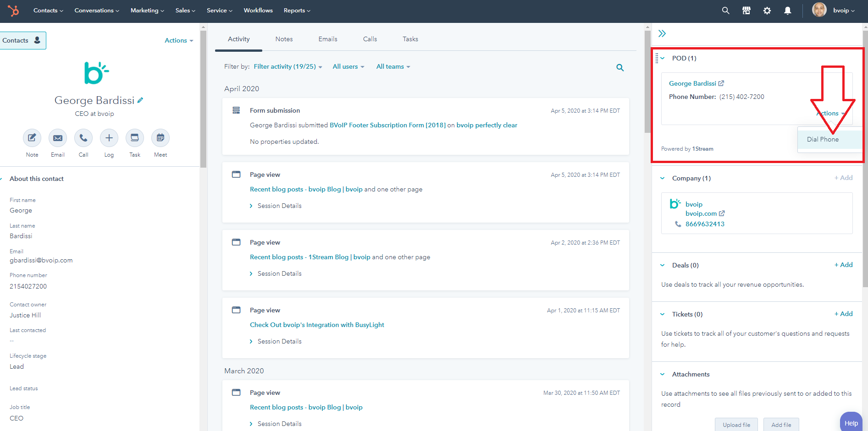
Task: Open the notifications bell
Action: click(x=787, y=11)
